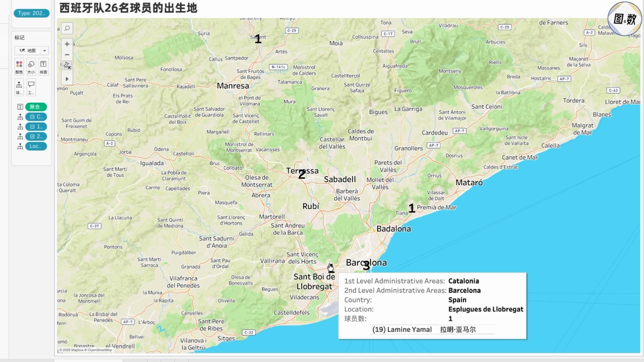Open the tooltip marks card
The width and height of the screenshot is (644, 362).
31,87
